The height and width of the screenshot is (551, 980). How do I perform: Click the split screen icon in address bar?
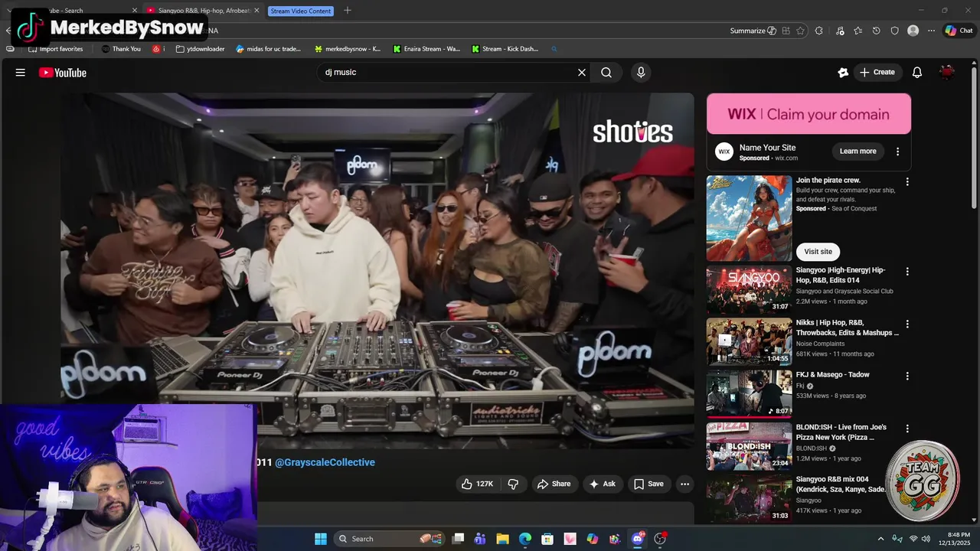point(786,31)
